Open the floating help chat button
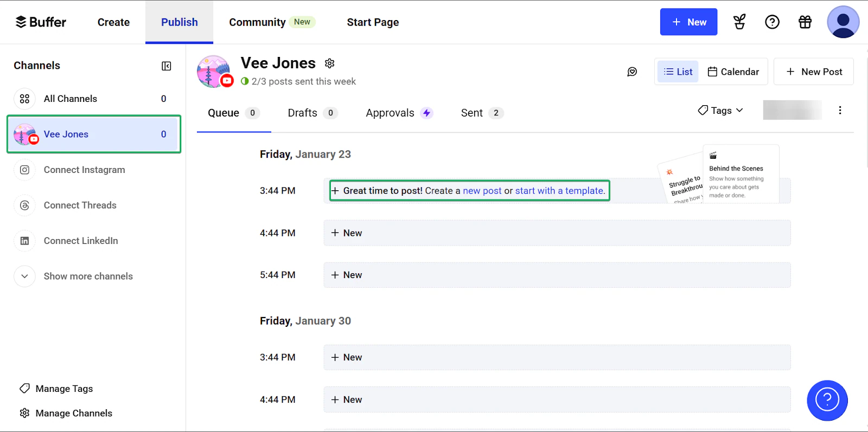The height and width of the screenshot is (432, 868). (x=827, y=401)
